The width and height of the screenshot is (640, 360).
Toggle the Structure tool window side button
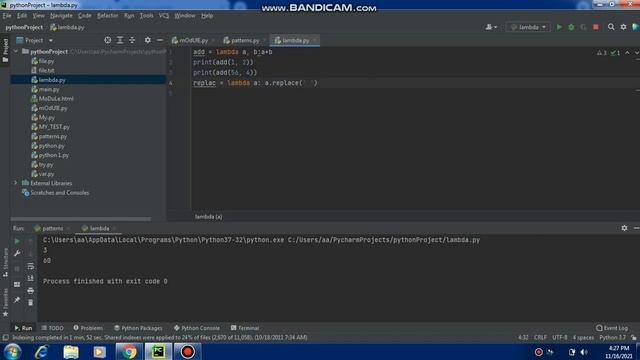coord(5,263)
